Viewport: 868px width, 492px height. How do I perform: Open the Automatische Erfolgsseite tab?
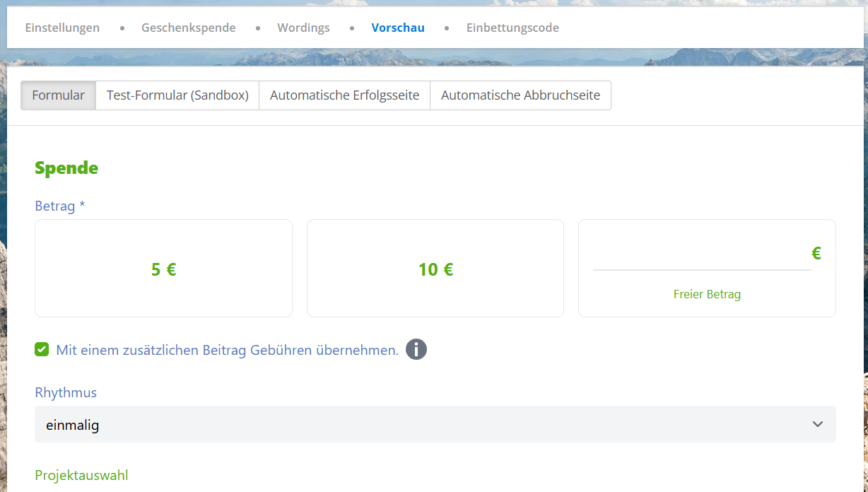click(x=344, y=95)
